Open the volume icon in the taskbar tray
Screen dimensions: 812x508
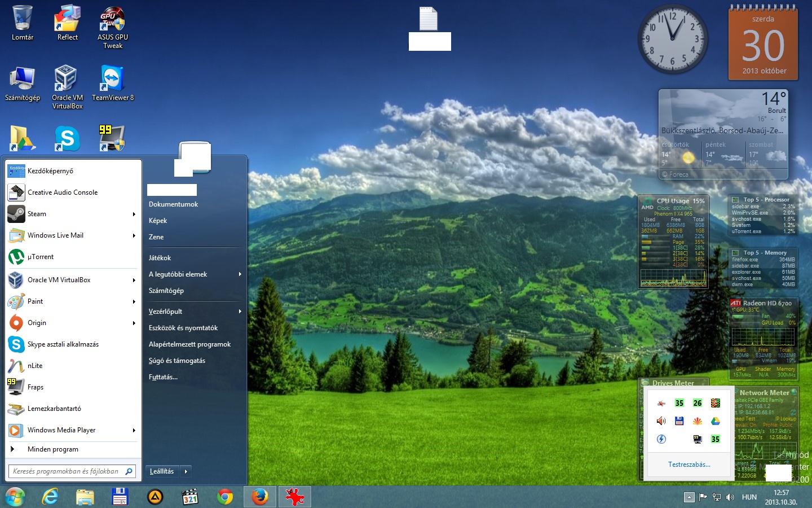[730, 497]
